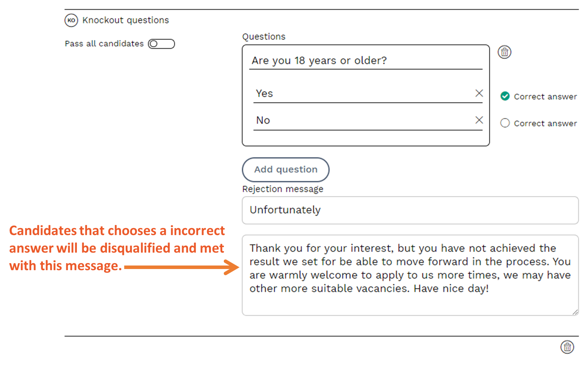Image resolution: width=588 pixels, height=370 pixels.
Task: Click the 'Rejection message' label
Action: [x=283, y=189]
